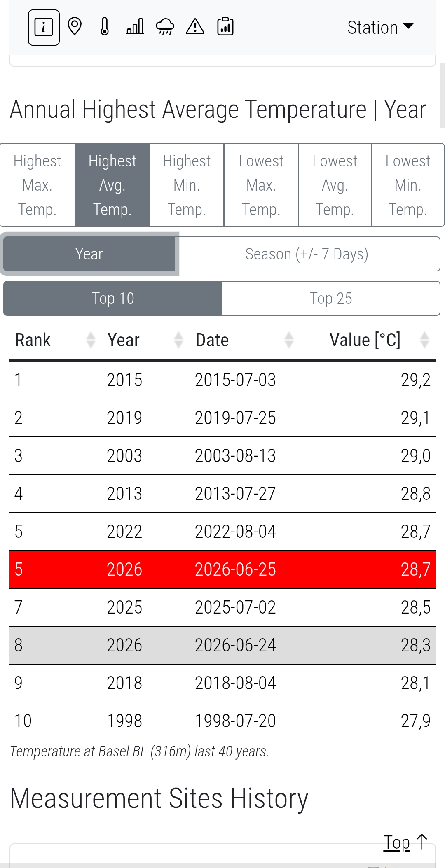Tap the location pin icon

(75, 27)
